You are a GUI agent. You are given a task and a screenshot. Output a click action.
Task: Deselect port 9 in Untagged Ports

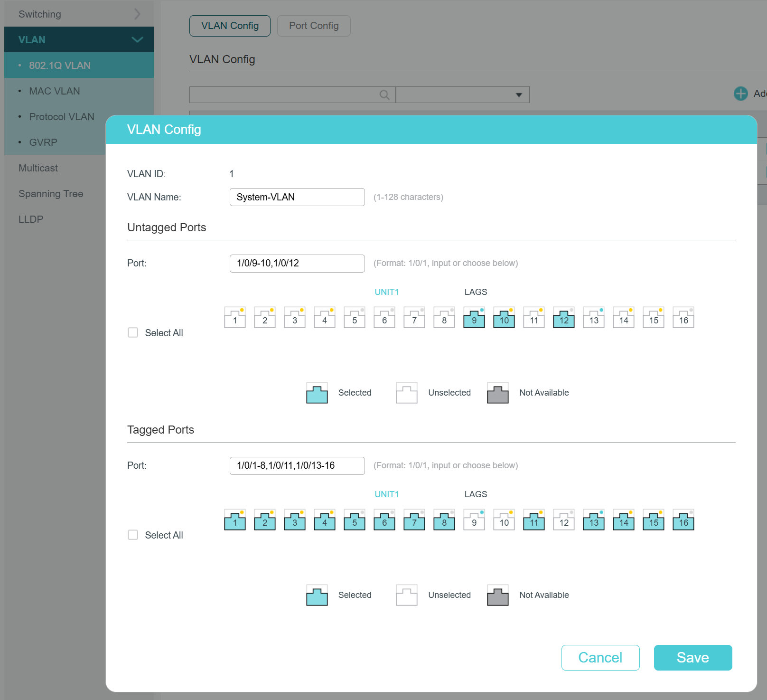tap(474, 318)
